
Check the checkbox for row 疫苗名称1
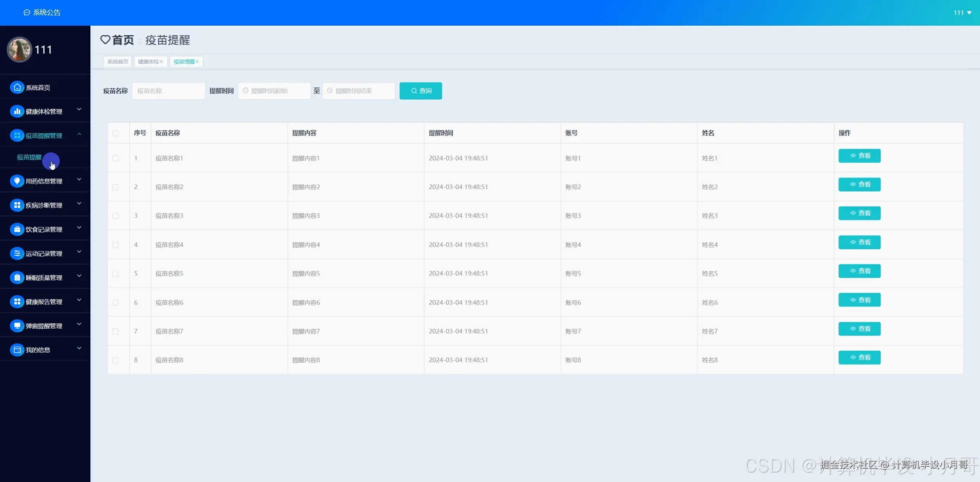[116, 158]
